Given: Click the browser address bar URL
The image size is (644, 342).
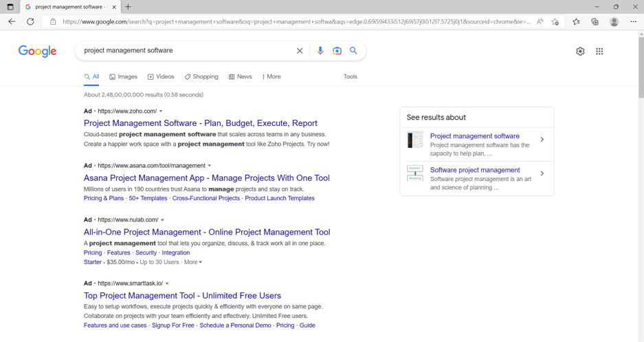Looking at the screenshot, I should click(x=296, y=22).
